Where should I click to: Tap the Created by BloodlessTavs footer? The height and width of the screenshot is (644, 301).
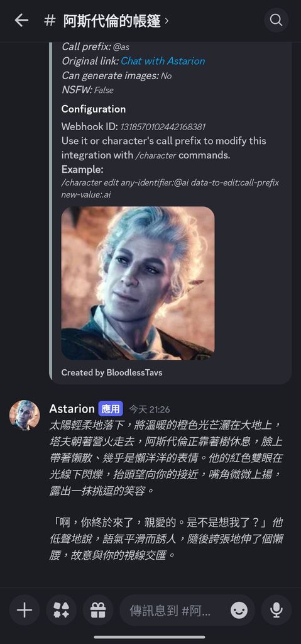112,372
